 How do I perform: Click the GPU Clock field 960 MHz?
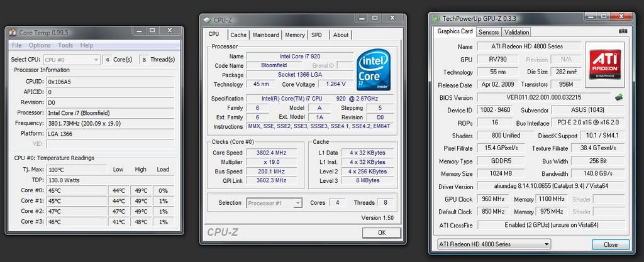click(x=493, y=199)
